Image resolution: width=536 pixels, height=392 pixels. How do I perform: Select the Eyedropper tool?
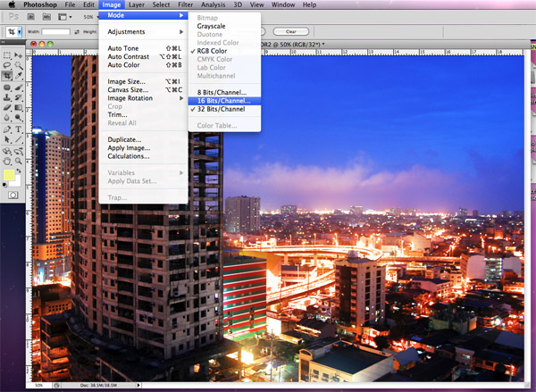coord(19,75)
